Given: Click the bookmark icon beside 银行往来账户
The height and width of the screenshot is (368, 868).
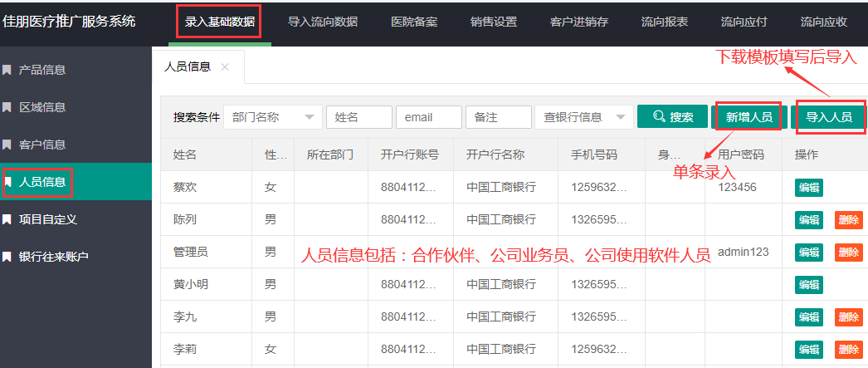Looking at the screenshot, I should point(7,257).
